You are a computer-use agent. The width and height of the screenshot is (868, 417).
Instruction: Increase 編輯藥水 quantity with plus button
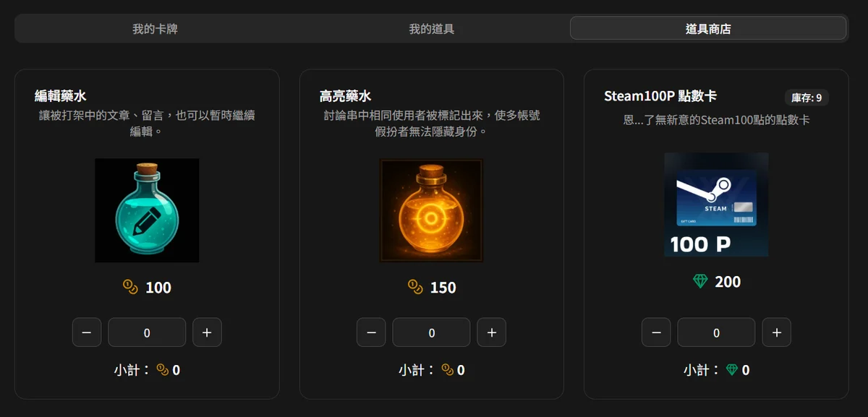tap(207, 332)
